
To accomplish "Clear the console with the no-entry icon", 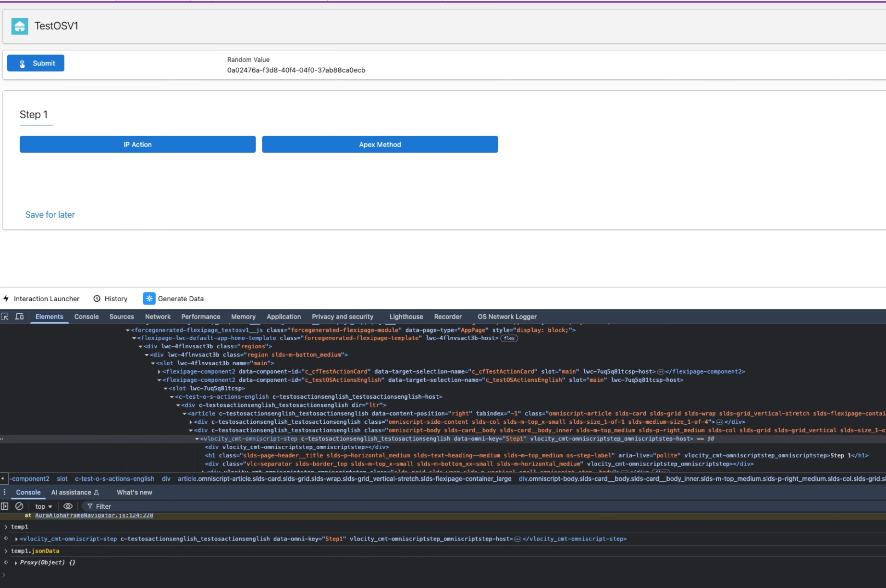I will [x=19, y=506].
